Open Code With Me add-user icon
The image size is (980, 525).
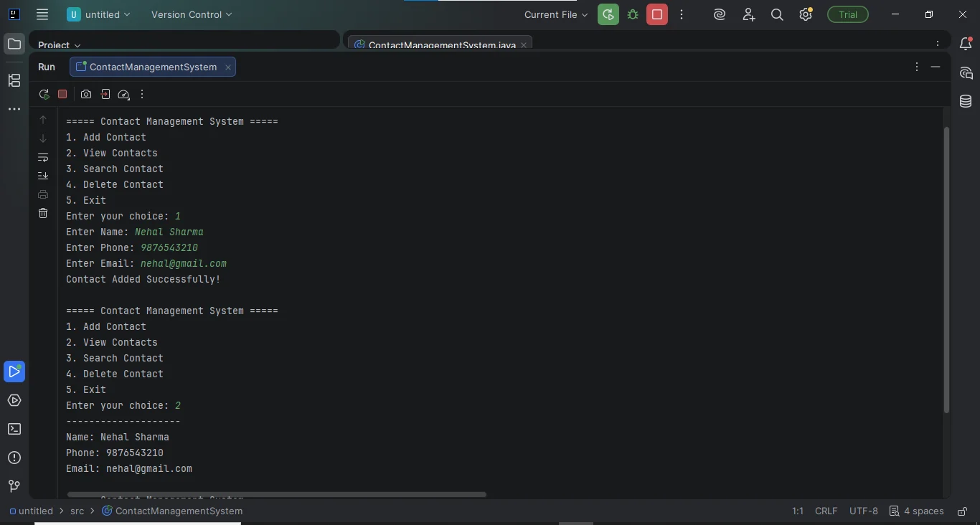[748, 14]
